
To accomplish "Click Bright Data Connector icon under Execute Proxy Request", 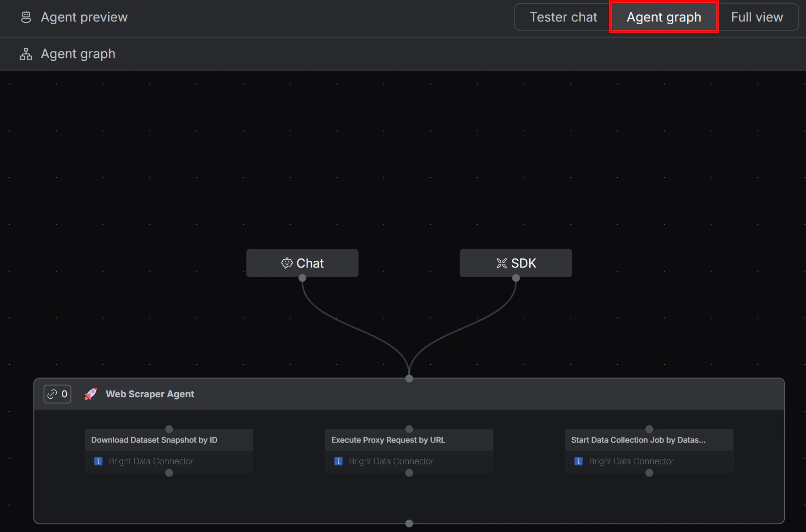I will click(x=338, y=461).
